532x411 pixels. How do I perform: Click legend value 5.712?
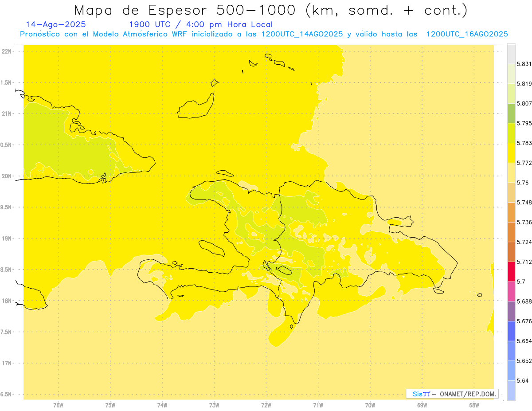(524, 262)
